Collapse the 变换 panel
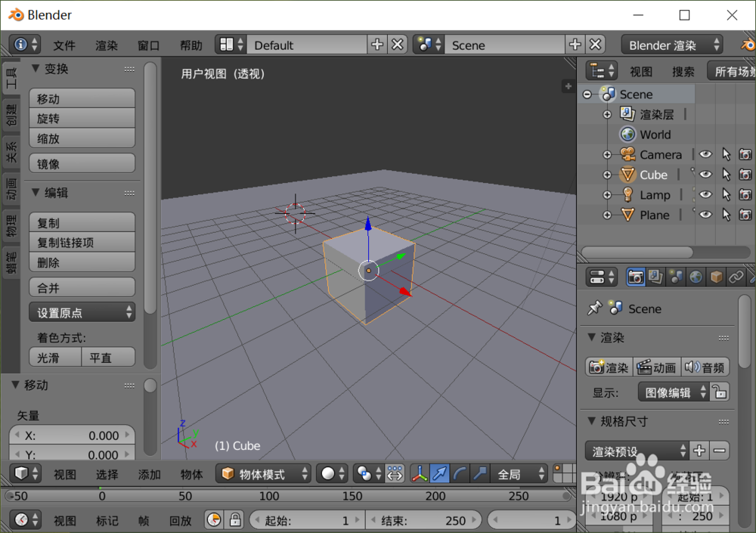The width and height of the screenshot is (756, 533). coord(36,69)
